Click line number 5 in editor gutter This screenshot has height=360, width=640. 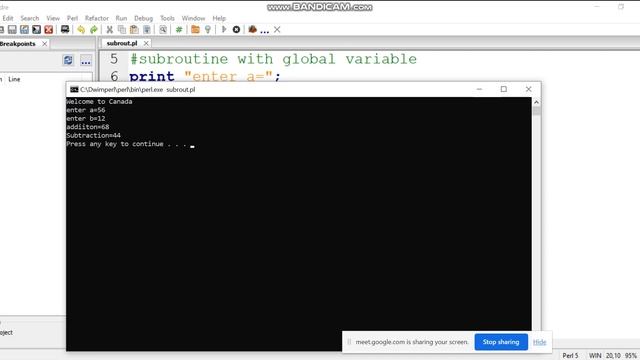tap(114, 59)
